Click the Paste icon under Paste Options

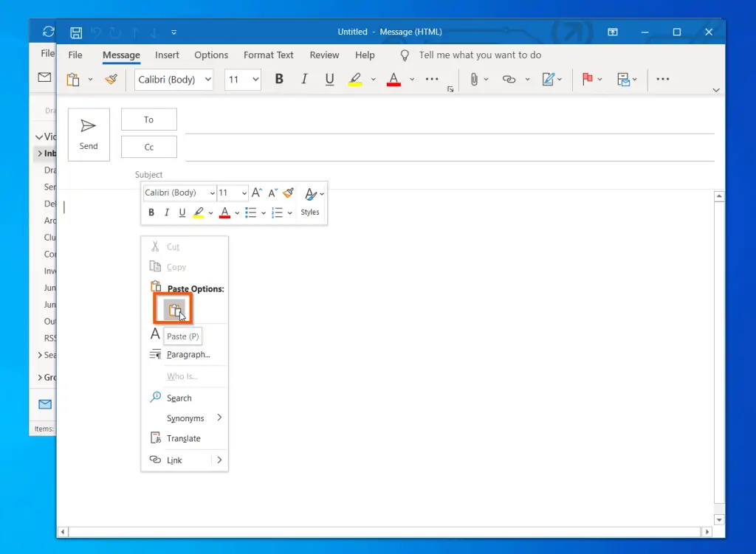point(173,311)
